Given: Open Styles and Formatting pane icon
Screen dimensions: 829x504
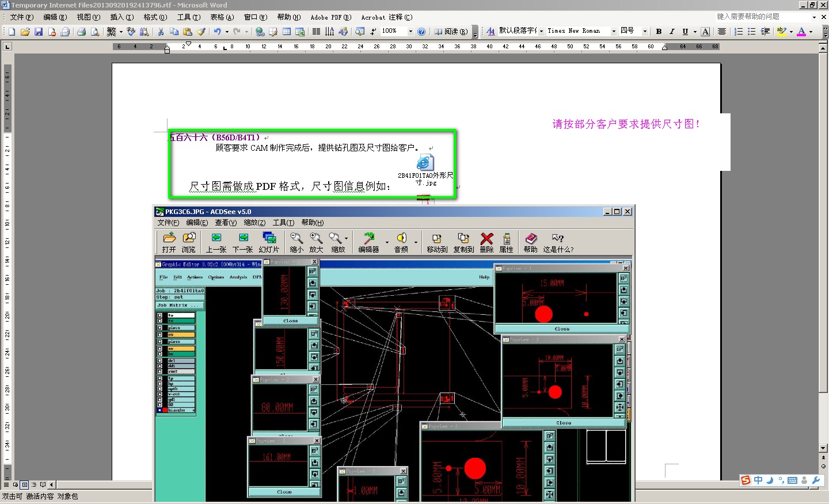Looking at the screenshot, I should pyautogui.click(x=490, y=31).
